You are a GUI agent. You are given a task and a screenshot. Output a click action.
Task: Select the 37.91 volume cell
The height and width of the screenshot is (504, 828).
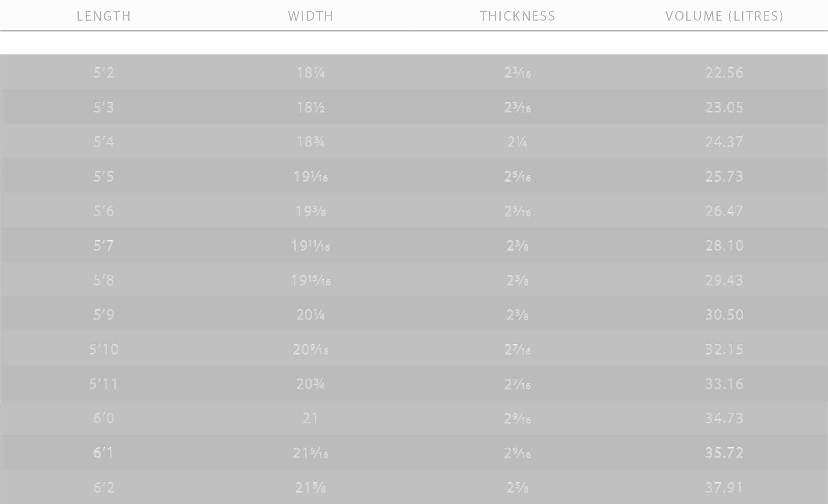(725, 488)
